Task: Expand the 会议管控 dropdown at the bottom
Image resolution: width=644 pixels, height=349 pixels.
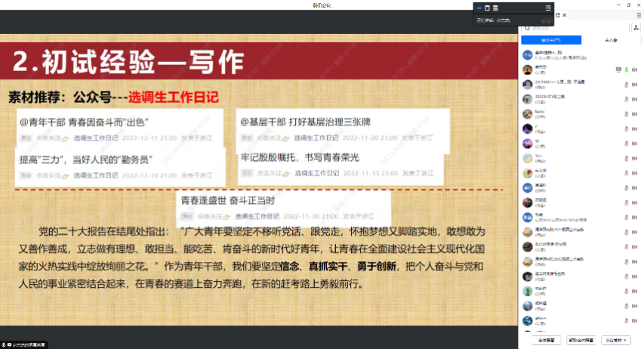Action: (x=617, y=340)
